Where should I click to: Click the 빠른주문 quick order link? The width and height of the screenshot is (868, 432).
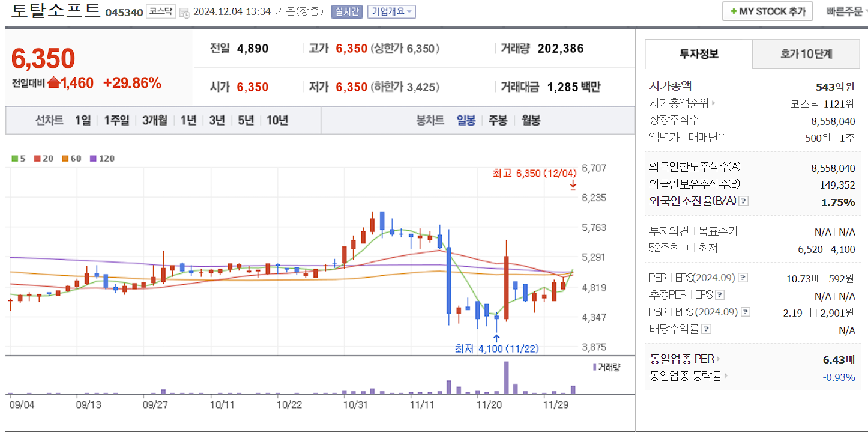tap(846, 11)
